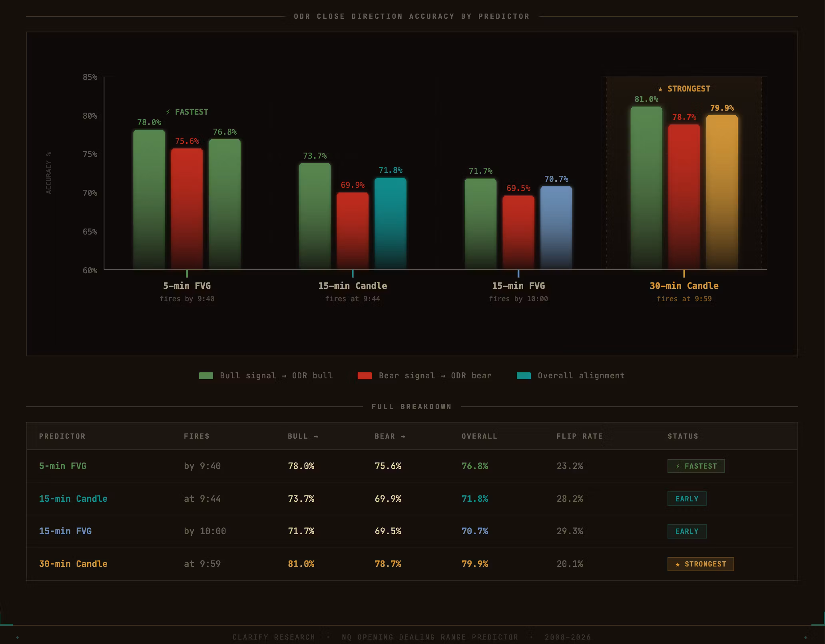The image size is (825, 644).
Task: Click the 'fires at 9:59' chart caption
Action: click(x=684, y=299)
